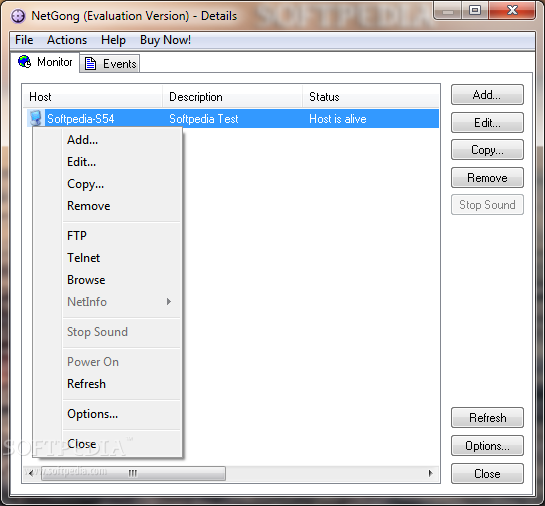Maximize the NetGong window
The height and width of the screenshot is (506, 545).
(475, 10)
